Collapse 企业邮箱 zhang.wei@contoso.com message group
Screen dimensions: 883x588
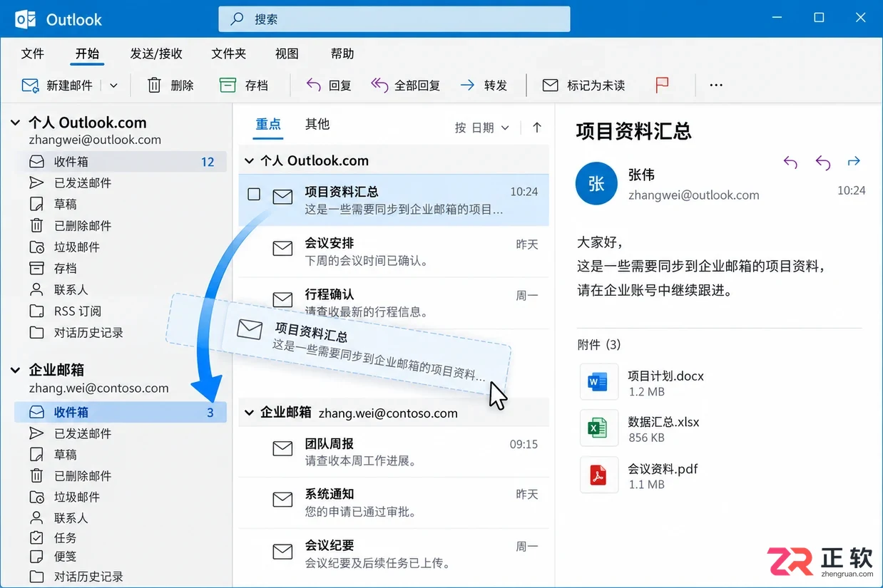click(x=249, y=413)
